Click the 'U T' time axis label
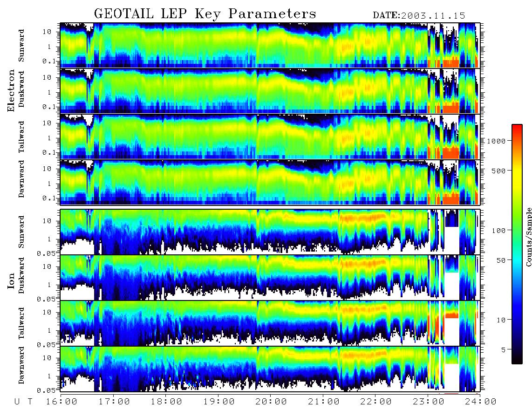Image resolution: width=532 pixels, height=410 pixels. (x=23, y=402)
